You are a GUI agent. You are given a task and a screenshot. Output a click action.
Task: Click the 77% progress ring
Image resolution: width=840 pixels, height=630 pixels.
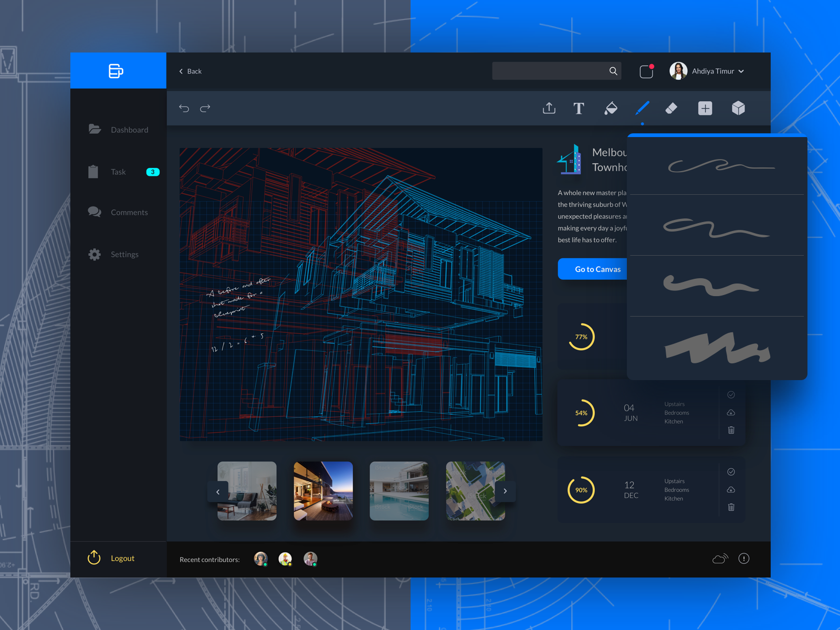click(581, 337)
